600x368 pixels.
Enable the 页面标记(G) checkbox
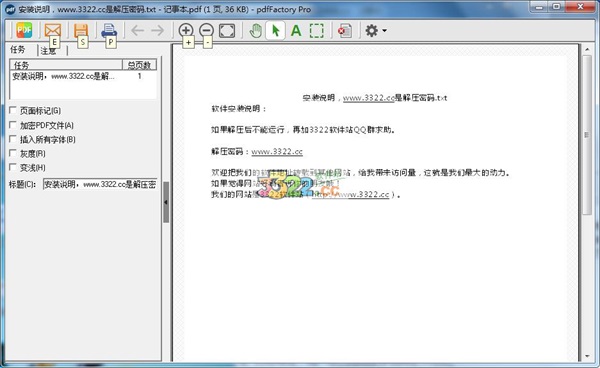(13, 111)
